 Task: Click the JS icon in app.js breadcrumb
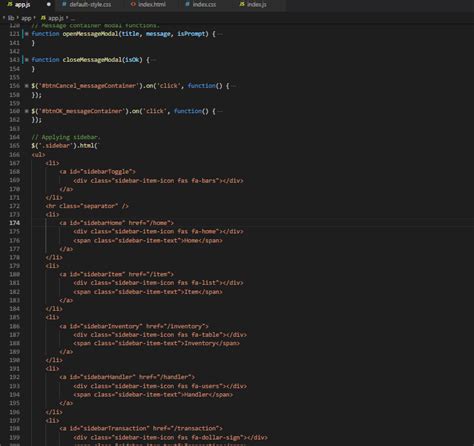point(43,18)
